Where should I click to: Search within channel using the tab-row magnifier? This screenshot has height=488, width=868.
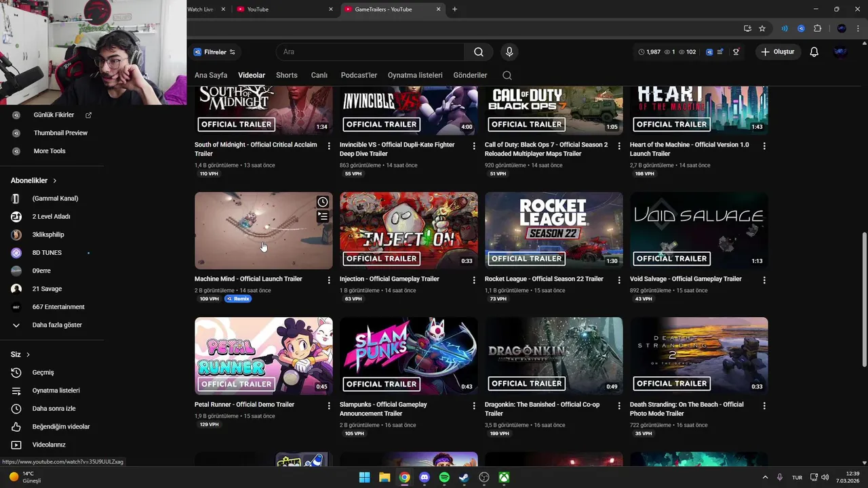click(507, 75)
